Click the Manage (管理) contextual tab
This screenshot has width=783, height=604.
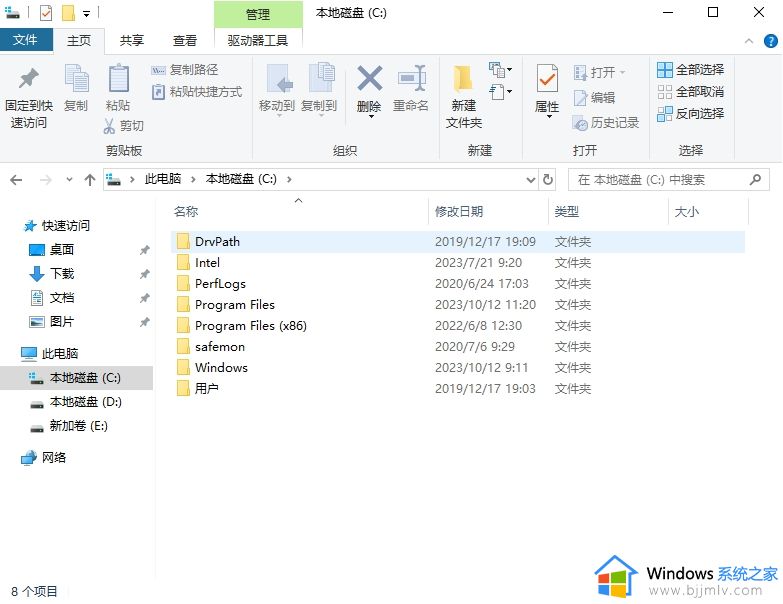coord(258,14)
